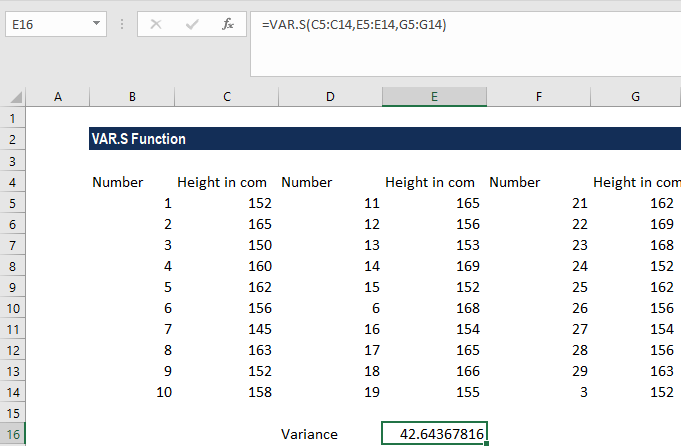The height and width of the screenshot is (446, 681).
Task: Click the Number header in column D
Action: tap(330, 182)
